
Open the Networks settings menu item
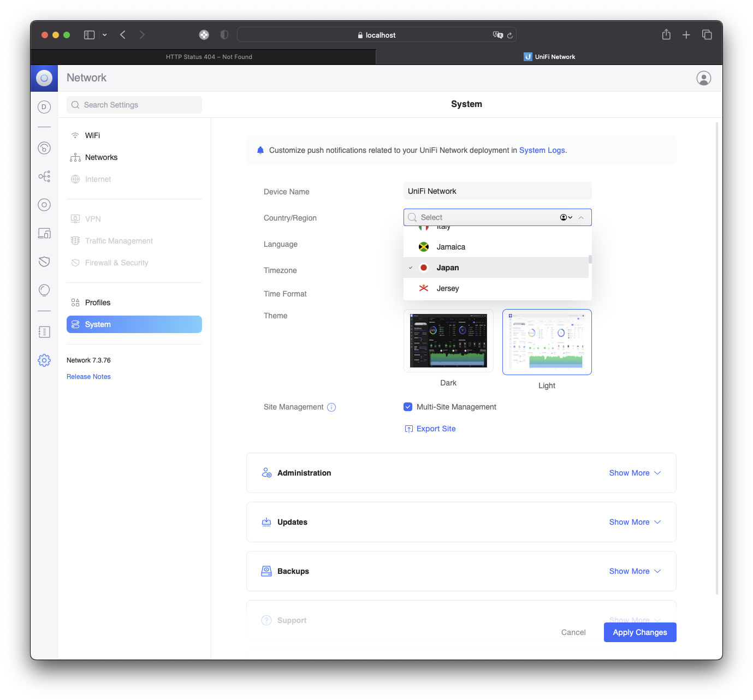coord(134,157)
